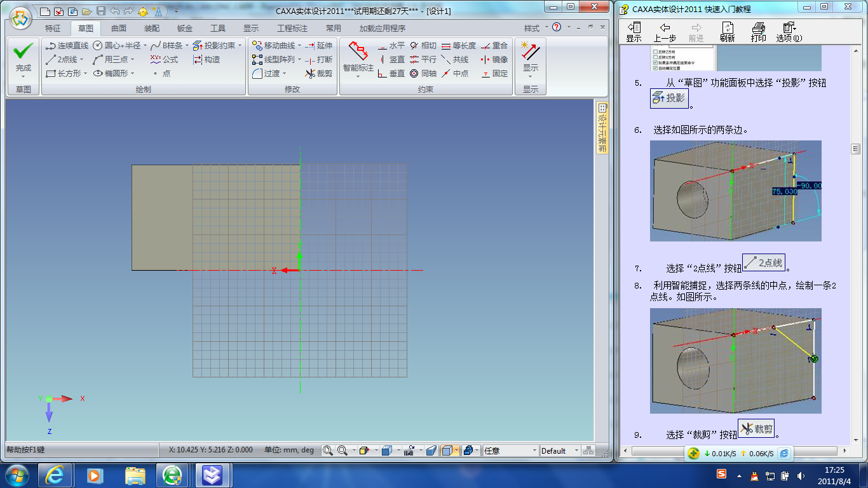868x488 pixels.
Task: Apply the 固定 fix constraint
Action: pyautogui.click(x=494, y=74)
